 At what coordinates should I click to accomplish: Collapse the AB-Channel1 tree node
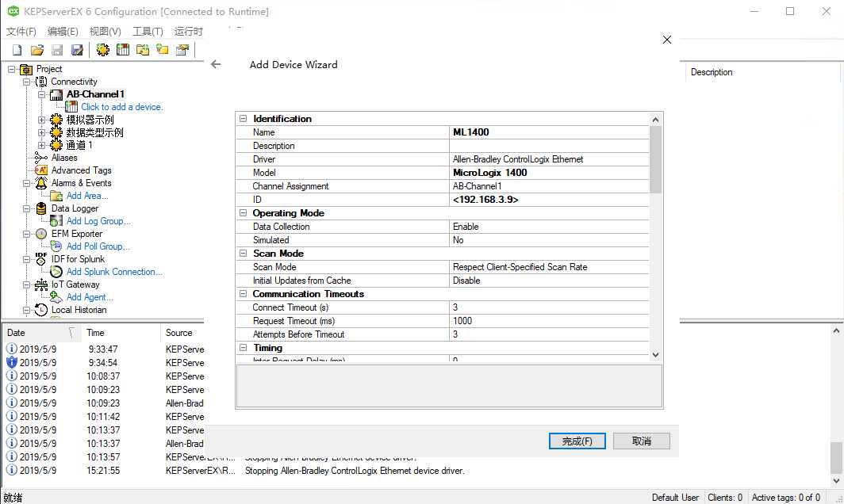pos(41,94)
